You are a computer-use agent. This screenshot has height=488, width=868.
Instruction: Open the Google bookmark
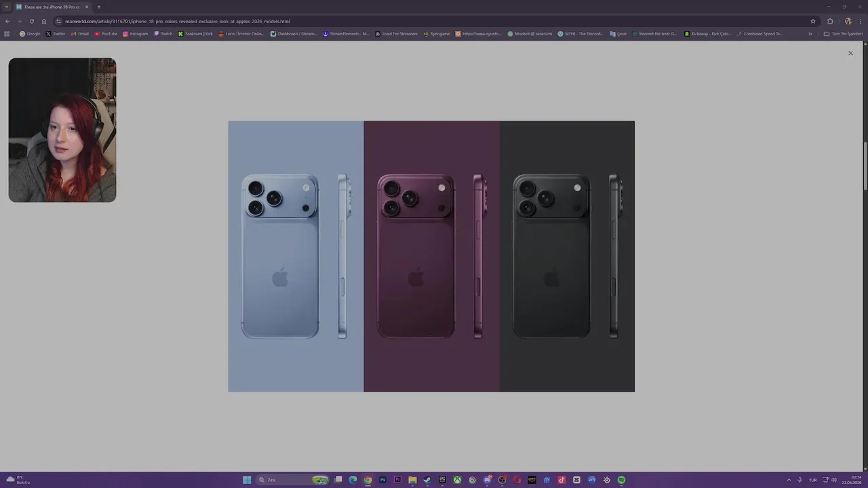click(30, 33)
